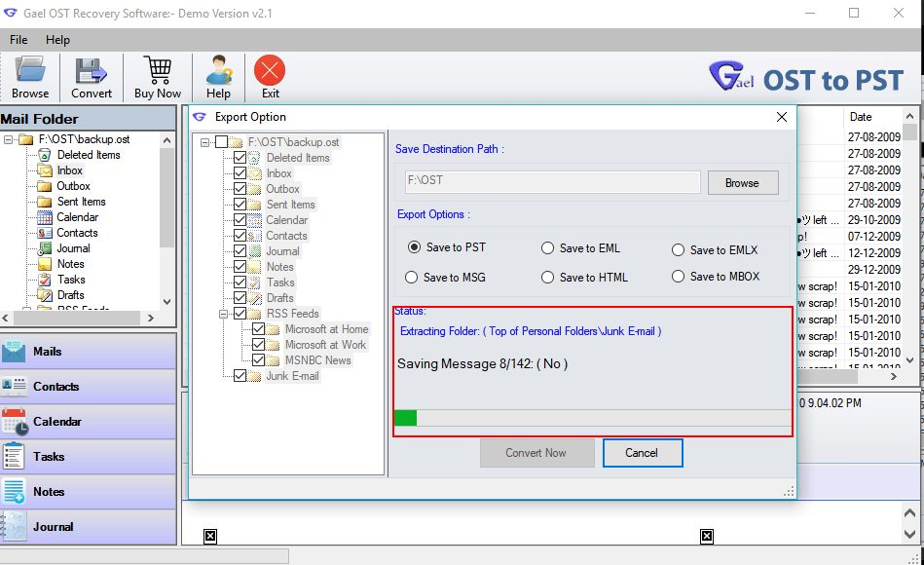Screen dimensions: 924x565
Task: Select the Save to HTML radio button
Action: [547, 278]
